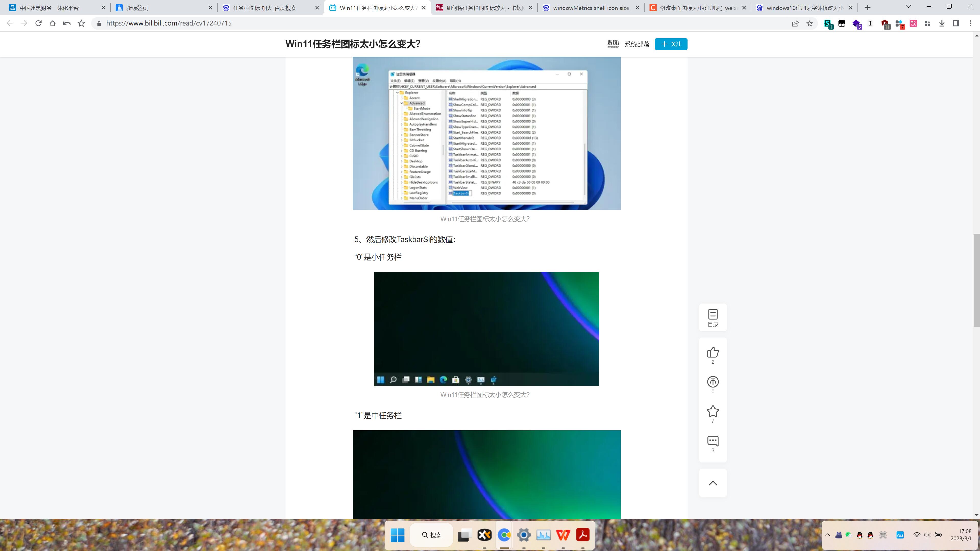Bookmark this page with address bar star
The height and width of the screenshot is (551, 980).
coord(810,23)
